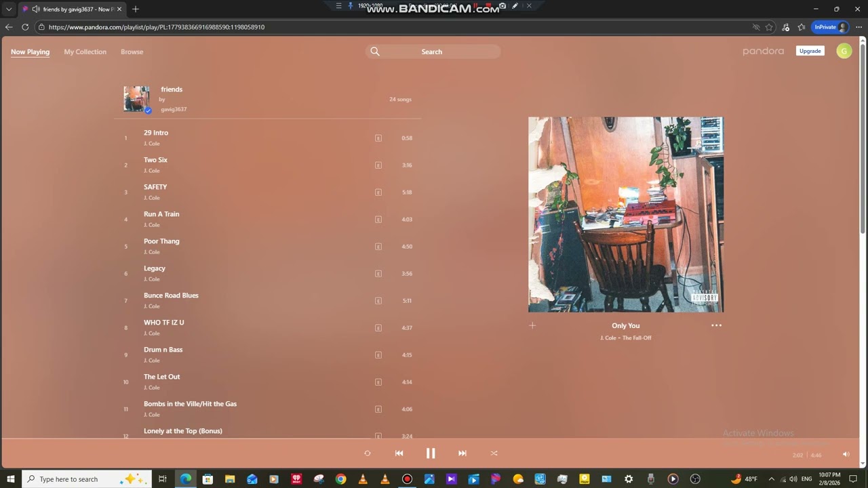Click the Upgrade button
Screen dimensions: 868x488
pyautogui.click(x=810, y=51)
